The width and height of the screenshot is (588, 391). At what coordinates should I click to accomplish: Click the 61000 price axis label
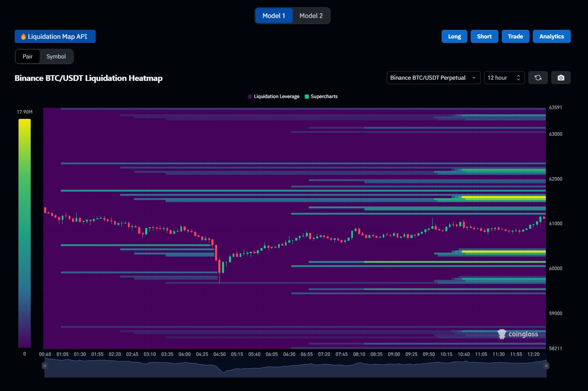(556, 223)
